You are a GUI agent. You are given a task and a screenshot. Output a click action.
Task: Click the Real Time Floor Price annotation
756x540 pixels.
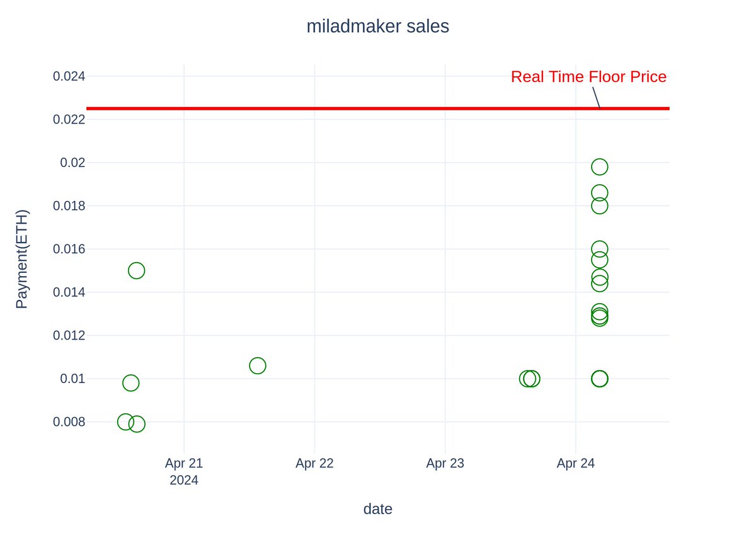[588, 77]
